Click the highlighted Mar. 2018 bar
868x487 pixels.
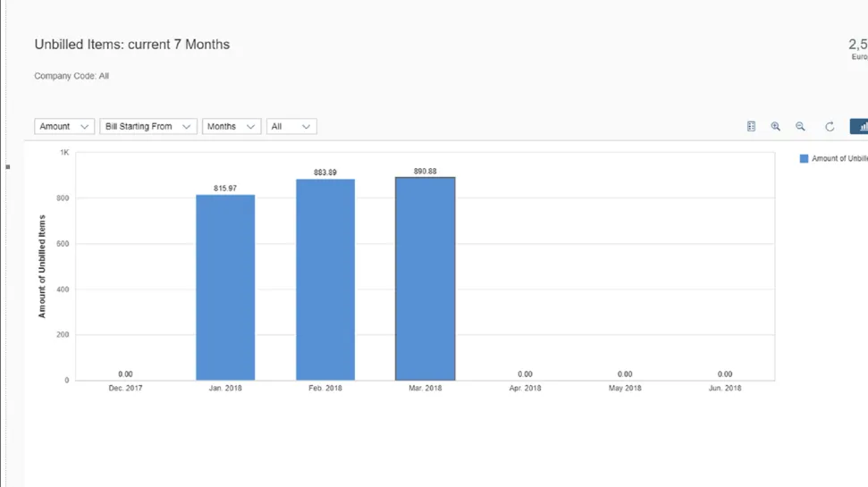426,279
